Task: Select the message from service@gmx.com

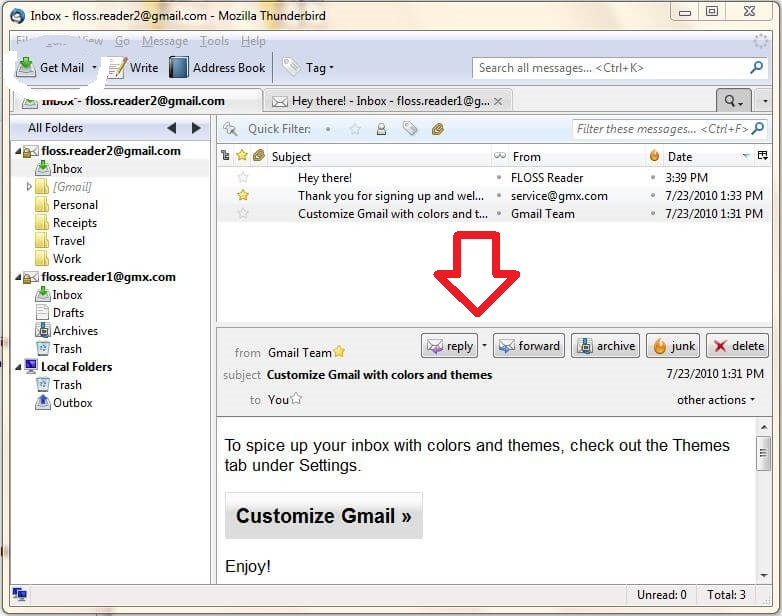Action: click(x=494, y=196)
